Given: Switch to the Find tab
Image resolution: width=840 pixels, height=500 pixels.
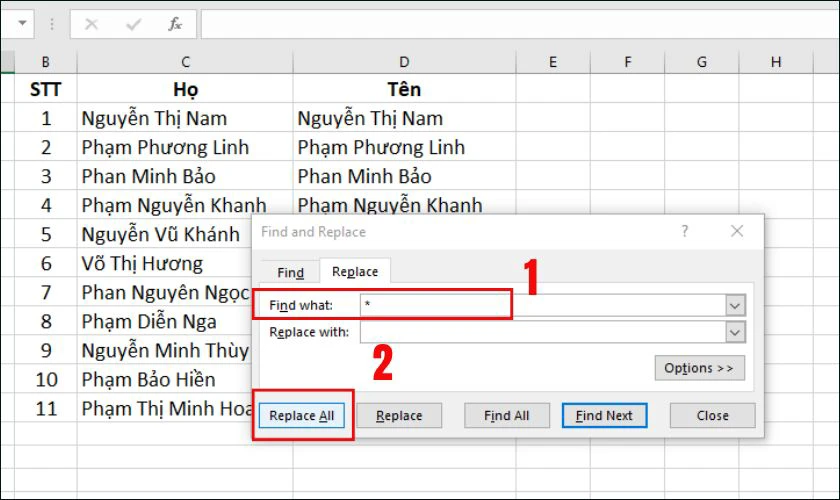Looking at the screenshot, I should click(290, 273).
